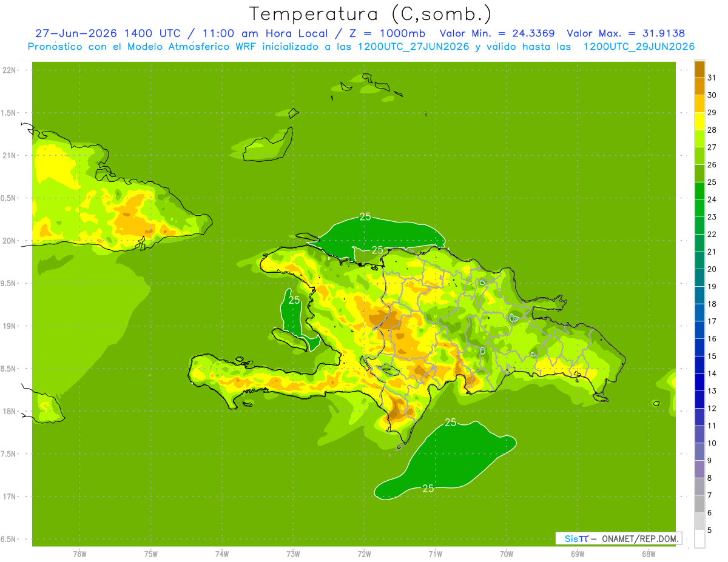728x562 pixels.
Task: Click the "74W" longitude label
Action: pos(222,554)
